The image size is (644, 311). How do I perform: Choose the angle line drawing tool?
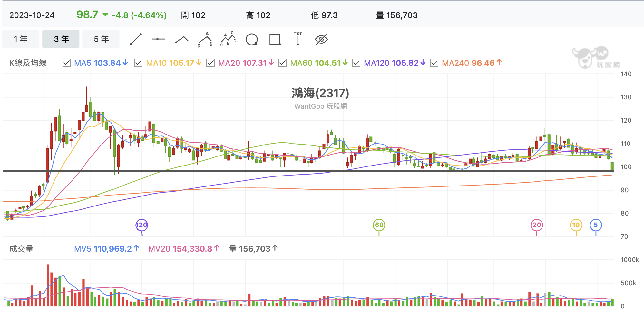click(182, 40)
